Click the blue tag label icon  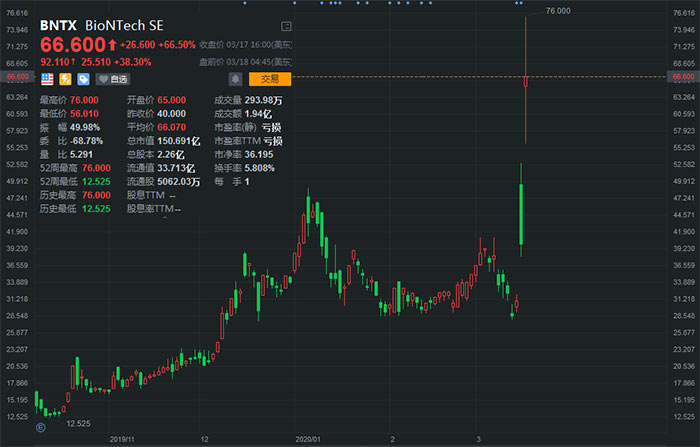tap(83, 79)
